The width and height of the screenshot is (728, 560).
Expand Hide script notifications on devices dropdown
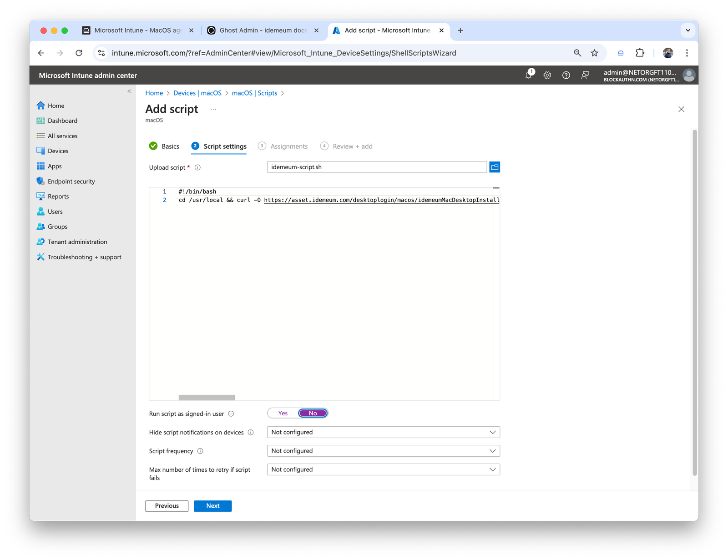[383, 432]
